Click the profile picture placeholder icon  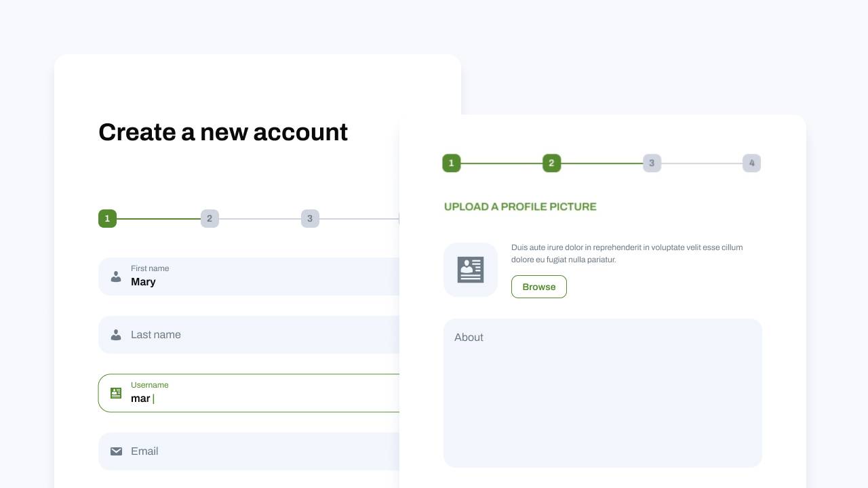(x=471, y=270)
